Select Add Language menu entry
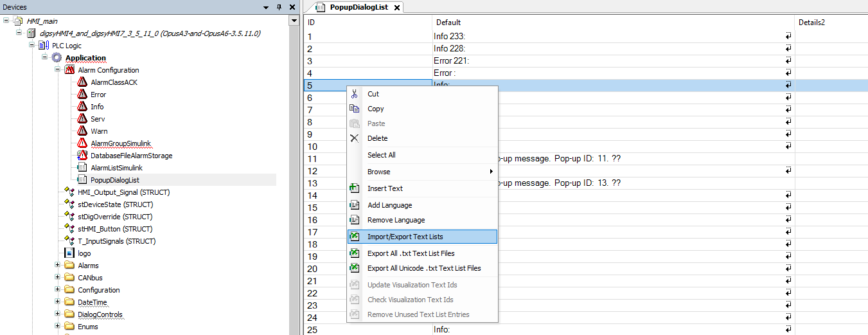 tap(422, 205)
